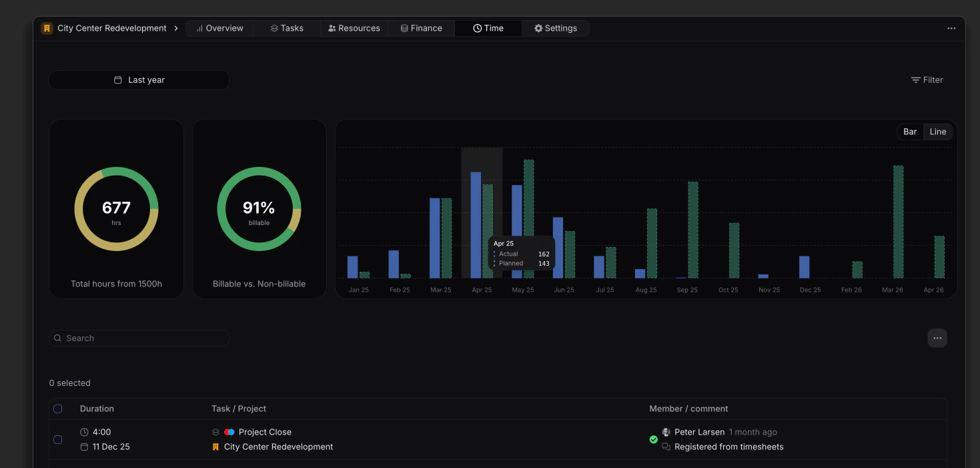
Task: Open the Project Close task link
Action: point(265,432)
